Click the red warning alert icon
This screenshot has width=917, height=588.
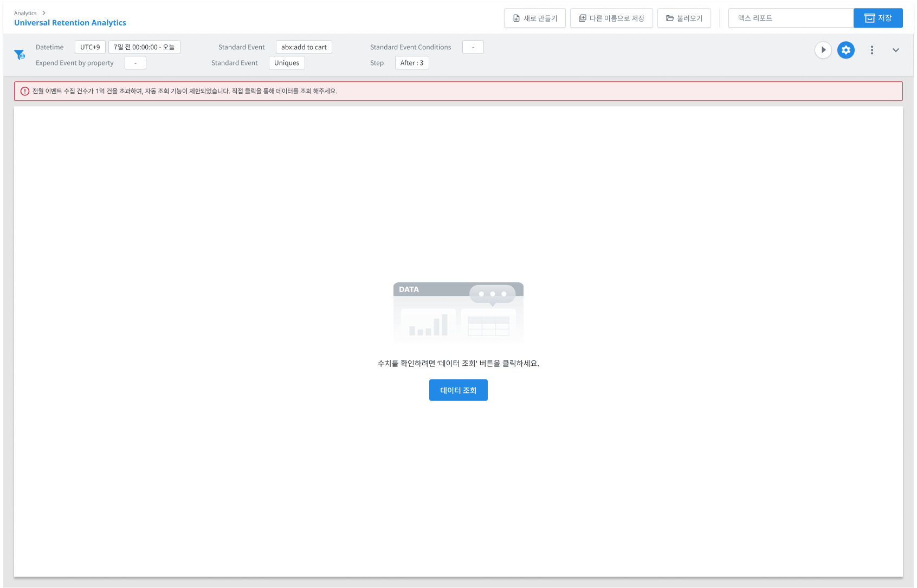pyautogui.click(x=25, y=91)
